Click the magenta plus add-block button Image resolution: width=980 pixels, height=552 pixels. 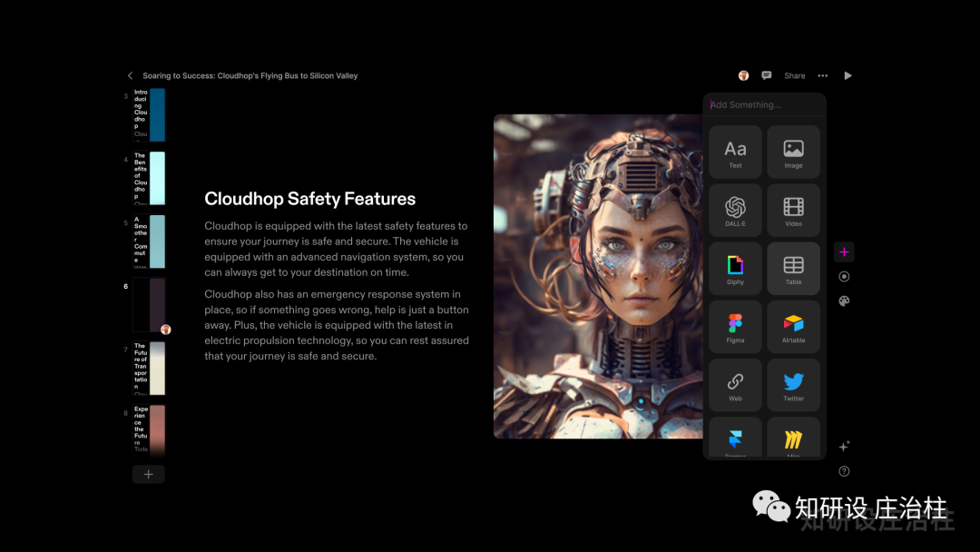coord(844,251)
